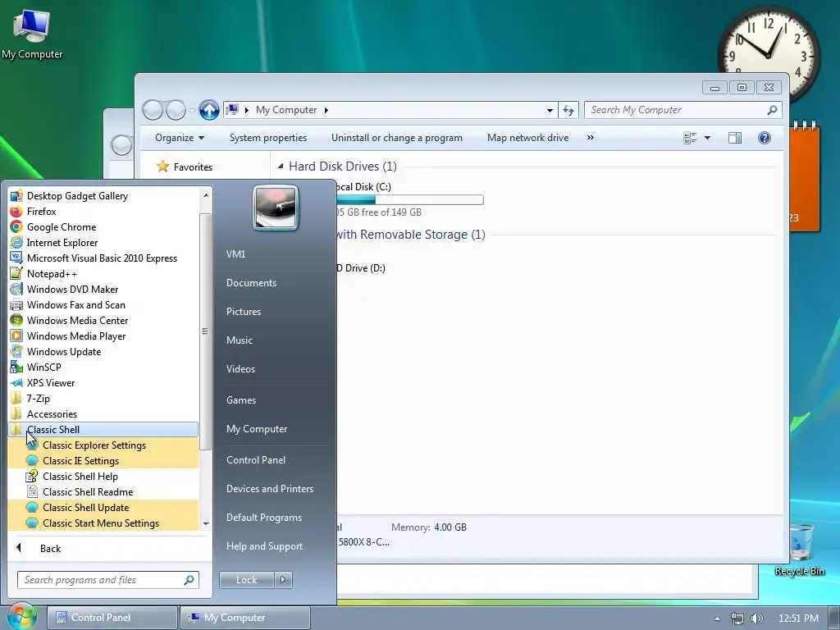Screen dimensions: 840x630
Task: Show hidden tray icons arrow
Action: [717, 619]
